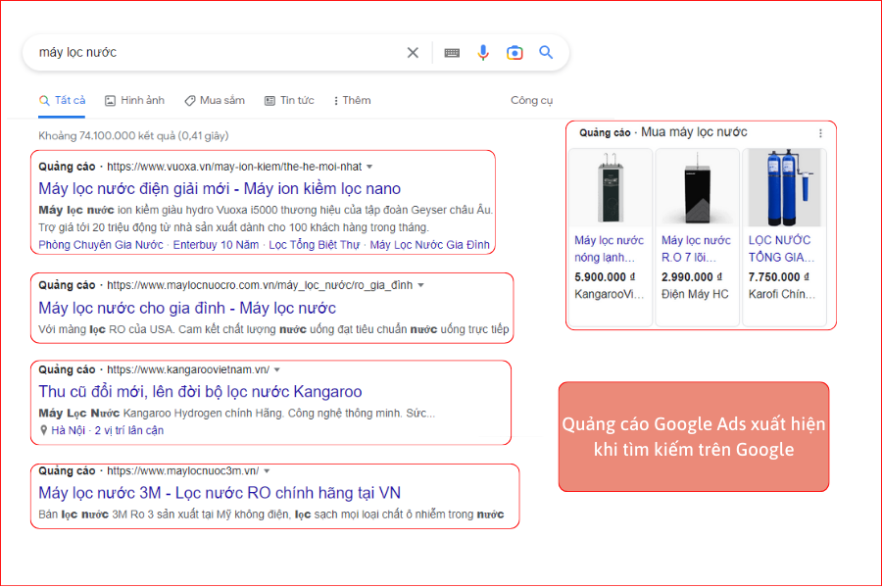Click the Điện Máy HC seller name
This screenshot has width=882, height=588.
coord(695,294)
